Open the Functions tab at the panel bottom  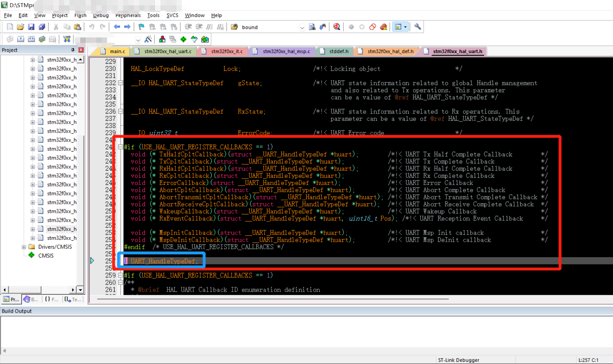pos(52,299)
